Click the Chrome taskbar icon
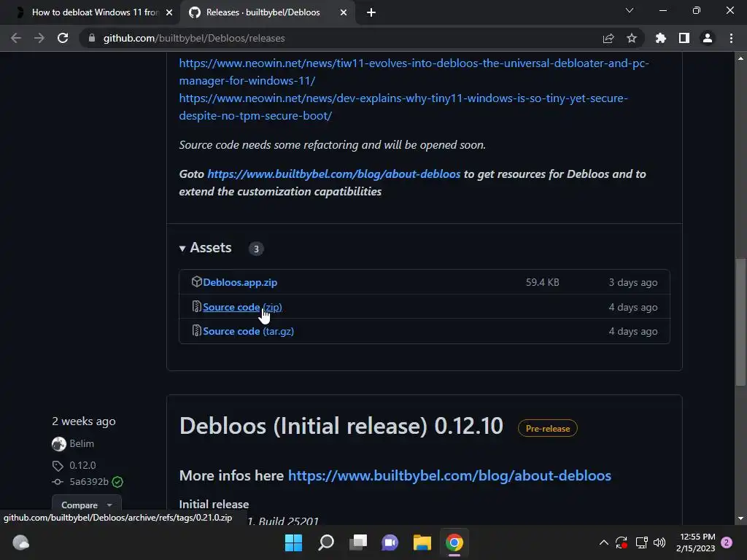This screenshot has width=747, height=560. (x=454, y=542)
